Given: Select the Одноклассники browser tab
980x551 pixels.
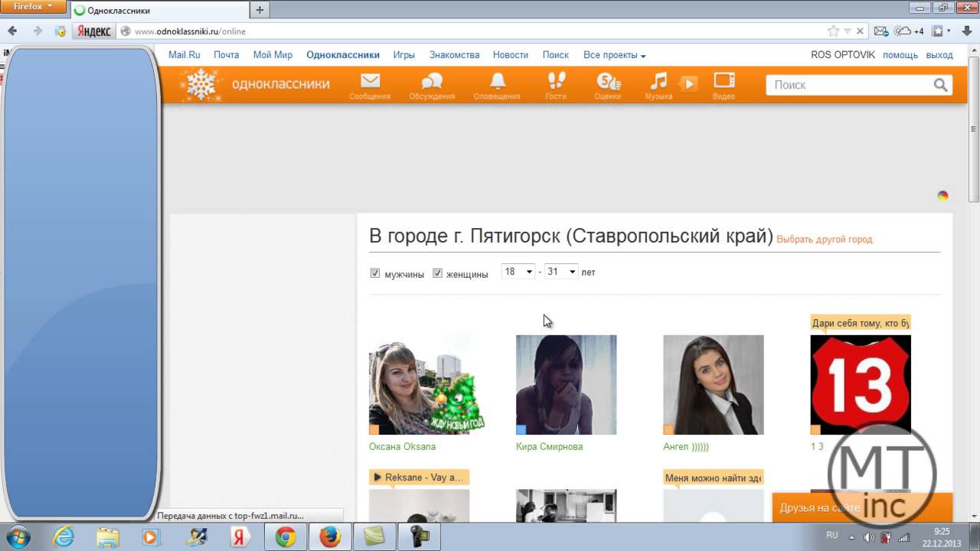Looking at the screenshot, I should pos(158,11).
